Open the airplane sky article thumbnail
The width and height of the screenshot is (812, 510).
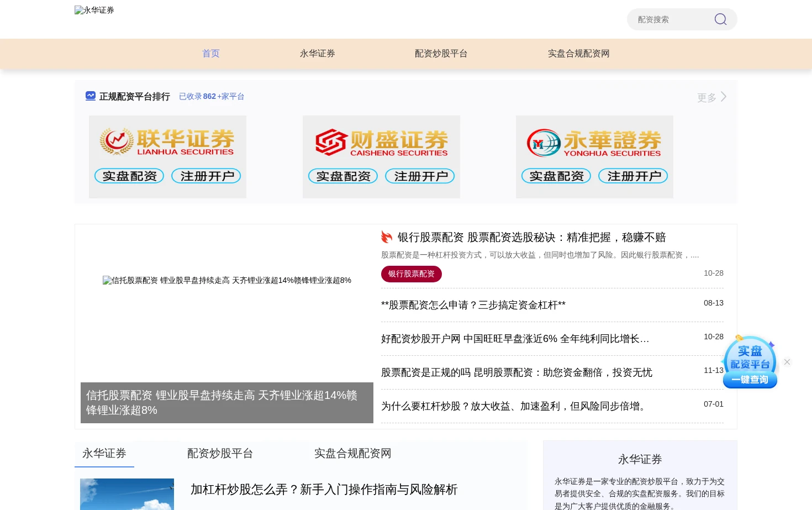click(x=127, y=494)
